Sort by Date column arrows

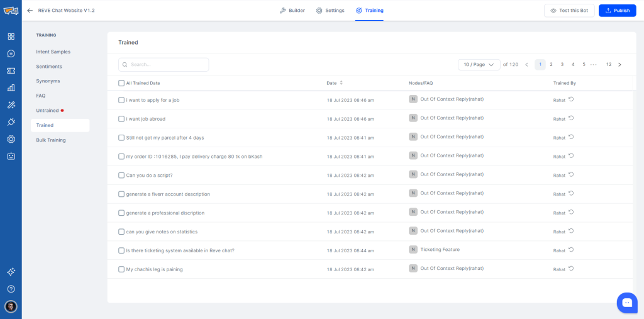click(x=341, y=83)
